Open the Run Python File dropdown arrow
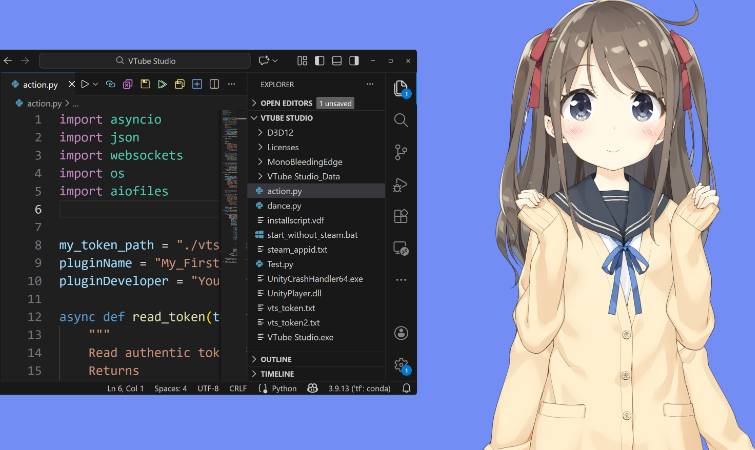The height and width of the screenshot is (450, 755). pos(95,84)
